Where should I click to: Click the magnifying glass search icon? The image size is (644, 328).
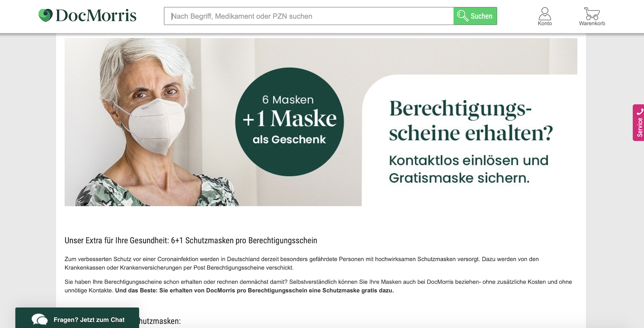(x=463, y=16)
